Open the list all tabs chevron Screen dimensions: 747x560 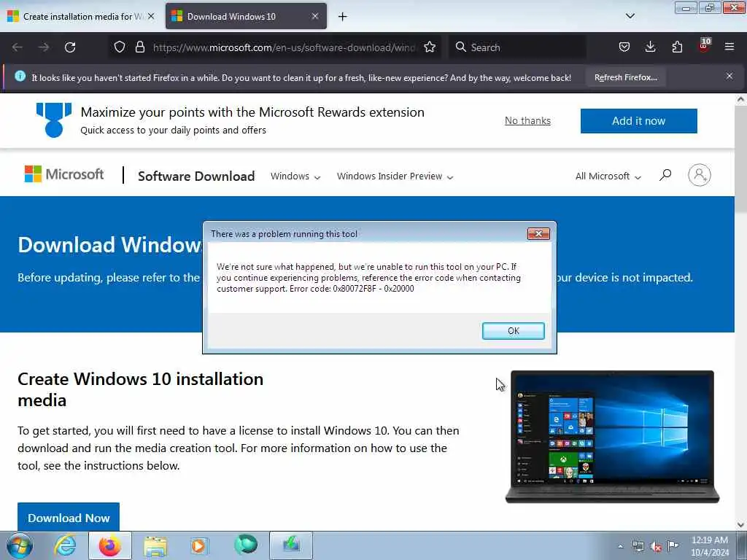click(630, 16)
